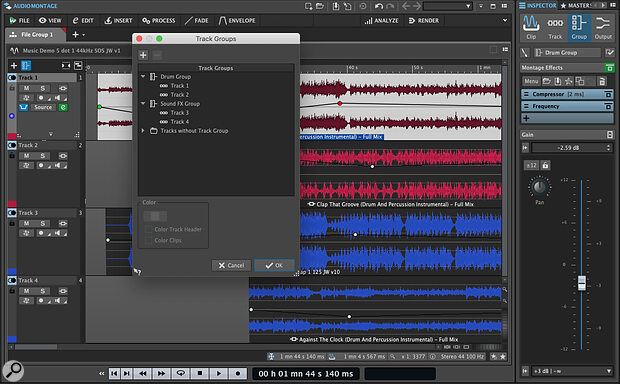Expand Tracks without Track Group
Viewport: 620px width, 384px height.
[143, 131]
